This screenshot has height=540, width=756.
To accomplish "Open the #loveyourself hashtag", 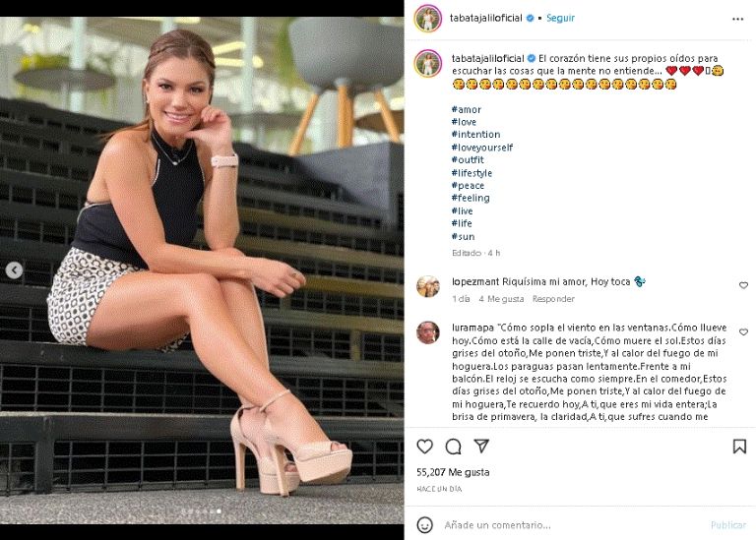I will pyautogui.click(x=481, y=148).
